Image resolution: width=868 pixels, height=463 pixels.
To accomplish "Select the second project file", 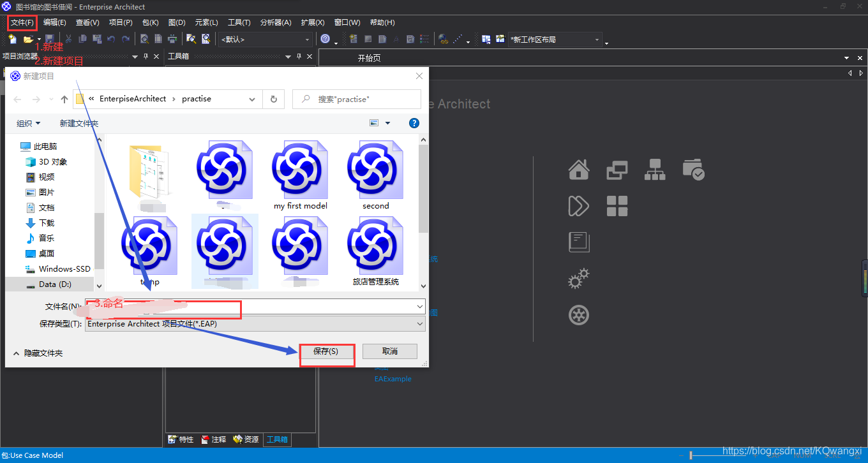I will [x=375, y=177].
